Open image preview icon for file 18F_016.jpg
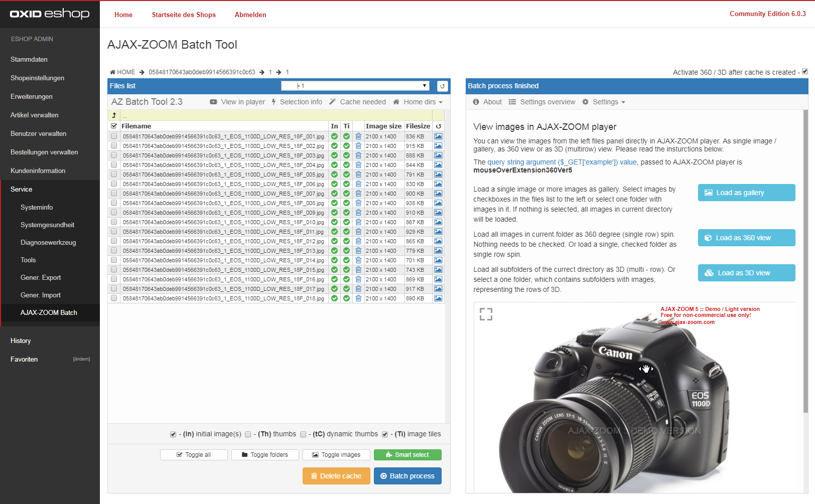 coord(438,279)
